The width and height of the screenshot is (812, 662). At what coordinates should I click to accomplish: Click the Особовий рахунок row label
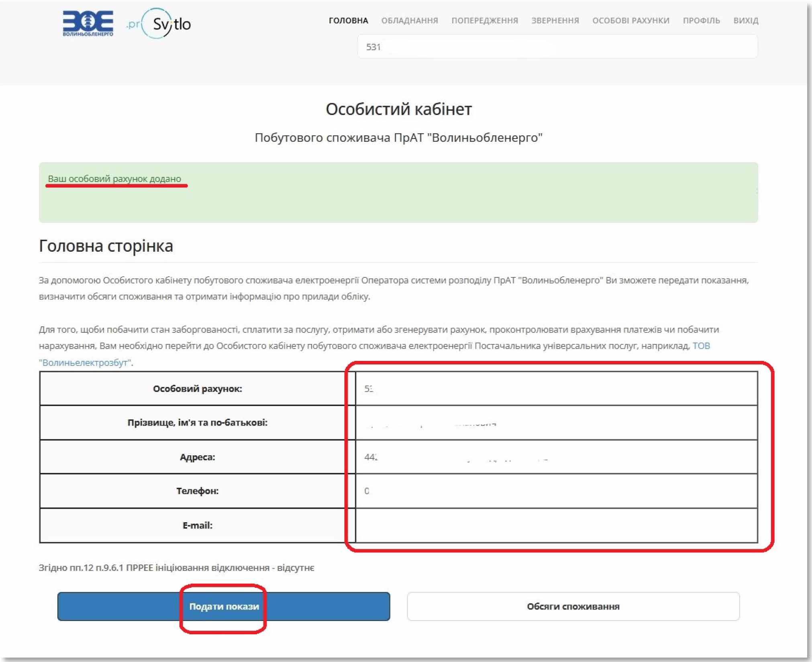[x=197, y=389]
